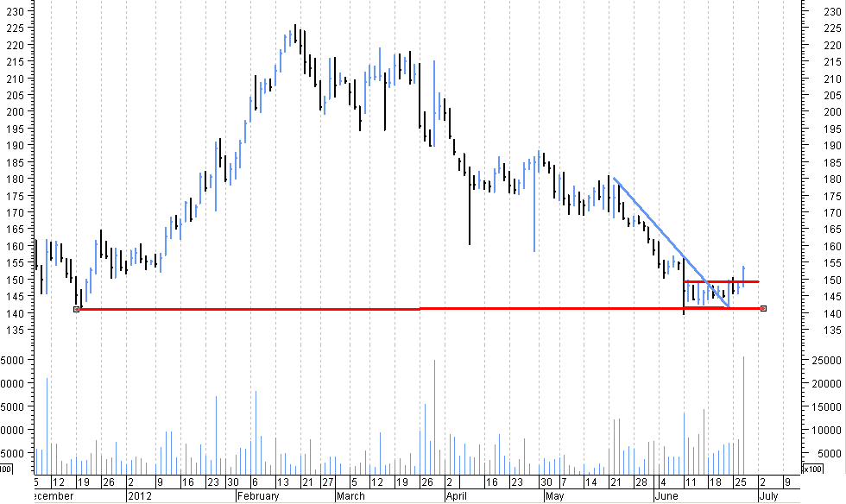Select the long red horizontal support line

[420, 309]
